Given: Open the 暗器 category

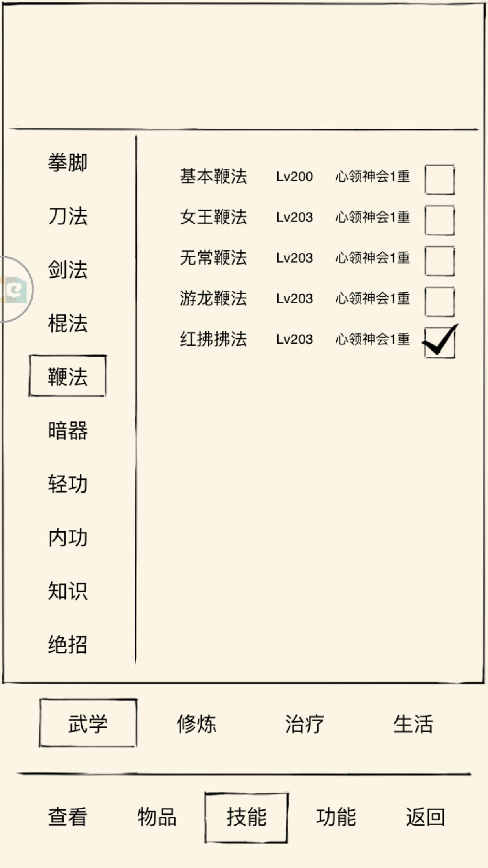Looking at the screenshot, I should [68, 430].
